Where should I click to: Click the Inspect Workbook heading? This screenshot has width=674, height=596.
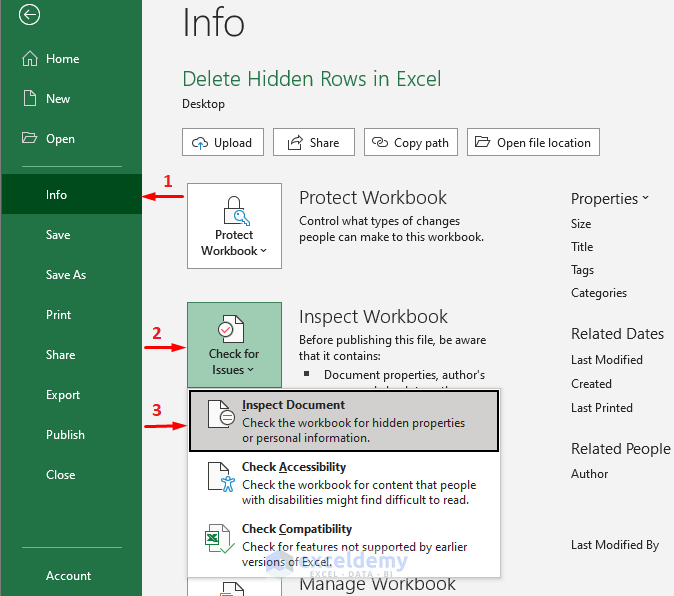click(373, 317)
